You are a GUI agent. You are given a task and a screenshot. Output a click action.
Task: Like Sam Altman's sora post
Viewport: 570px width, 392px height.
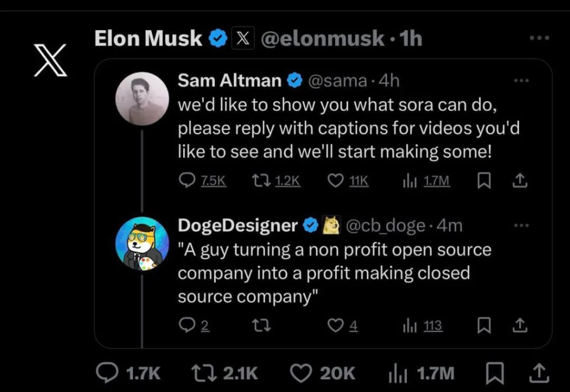(336, 181)
